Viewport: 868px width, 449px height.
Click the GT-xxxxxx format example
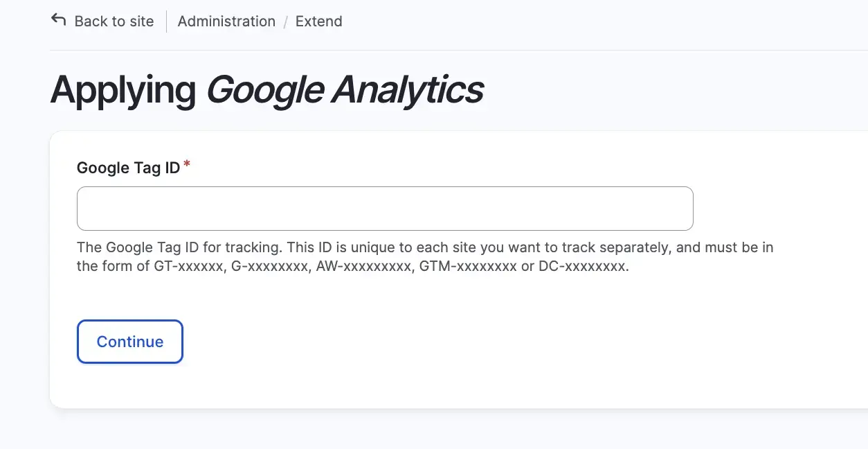tap(189, 266)
